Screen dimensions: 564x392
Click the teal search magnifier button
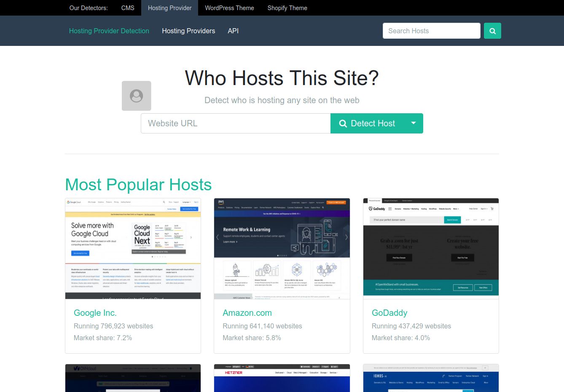(492, 31)
